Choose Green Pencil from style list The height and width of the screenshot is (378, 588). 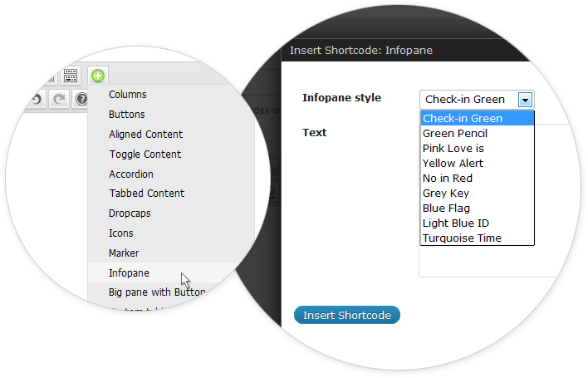tap(455, 134)
